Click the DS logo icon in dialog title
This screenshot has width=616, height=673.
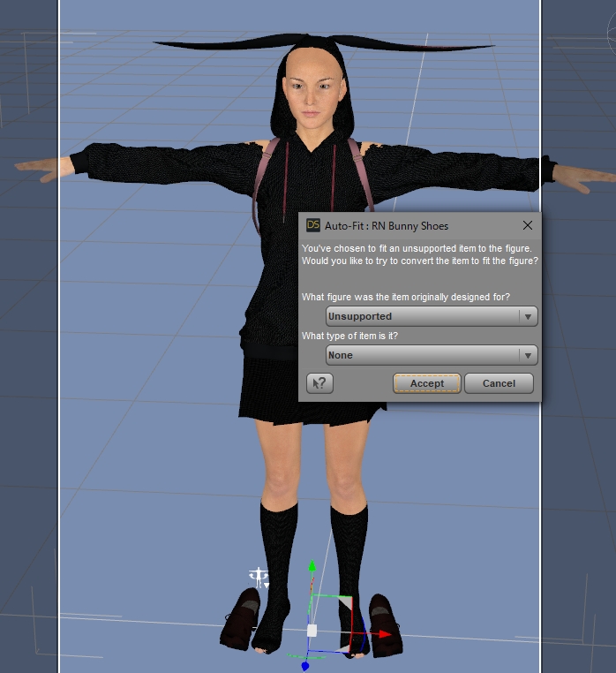tap(312, 225)
